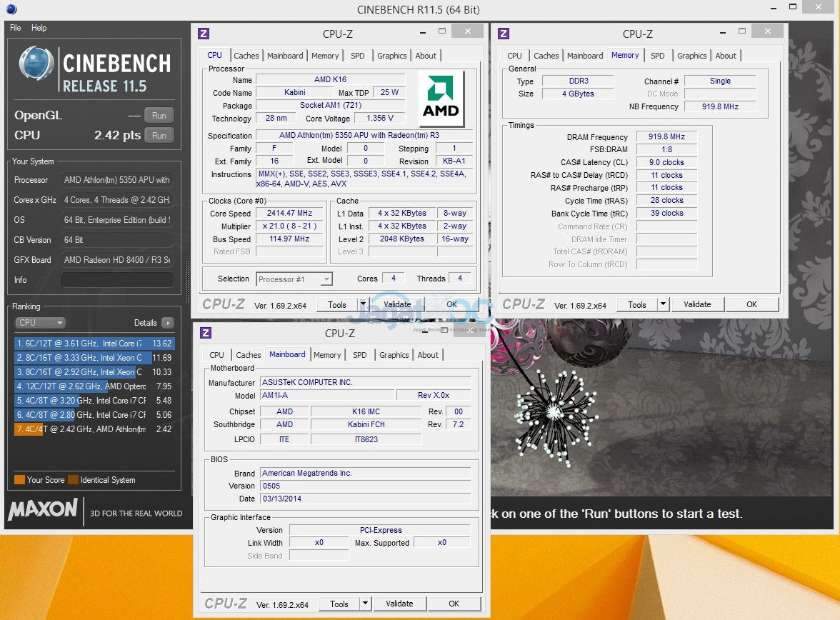Open Tools dropdown arrow in Memory window
The width and height of the screenshot is (840, 620).
[x=663, y=304]
